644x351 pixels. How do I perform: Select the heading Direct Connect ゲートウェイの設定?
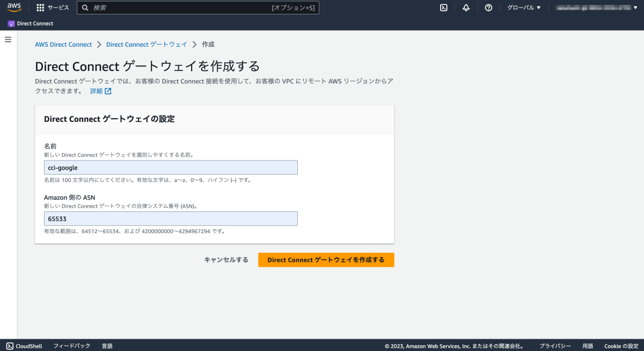tap(109, 119)
